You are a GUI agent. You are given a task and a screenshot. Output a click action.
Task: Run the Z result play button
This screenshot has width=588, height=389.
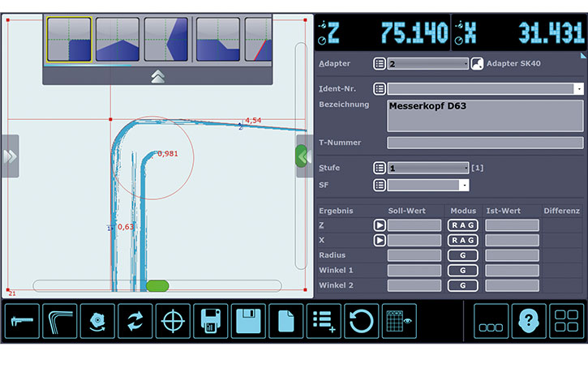click(380, 225)
